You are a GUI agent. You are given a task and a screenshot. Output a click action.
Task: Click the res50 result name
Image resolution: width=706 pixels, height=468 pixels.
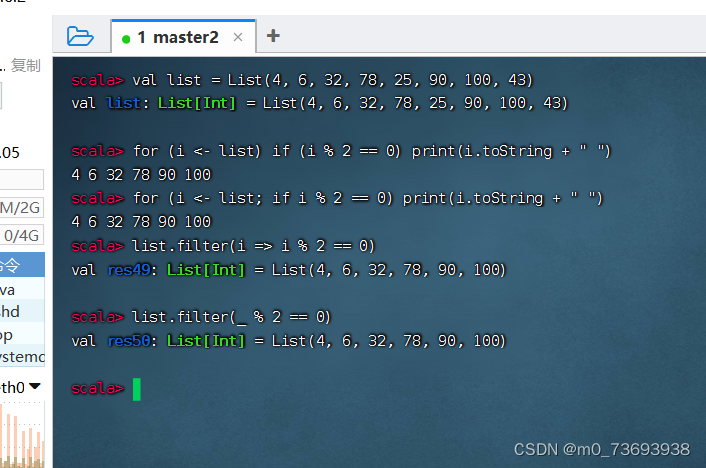[129, 341]
